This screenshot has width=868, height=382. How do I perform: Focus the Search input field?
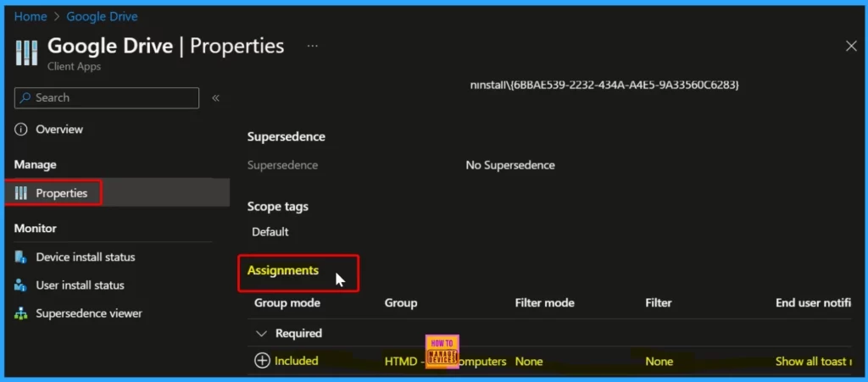point(106,98)
